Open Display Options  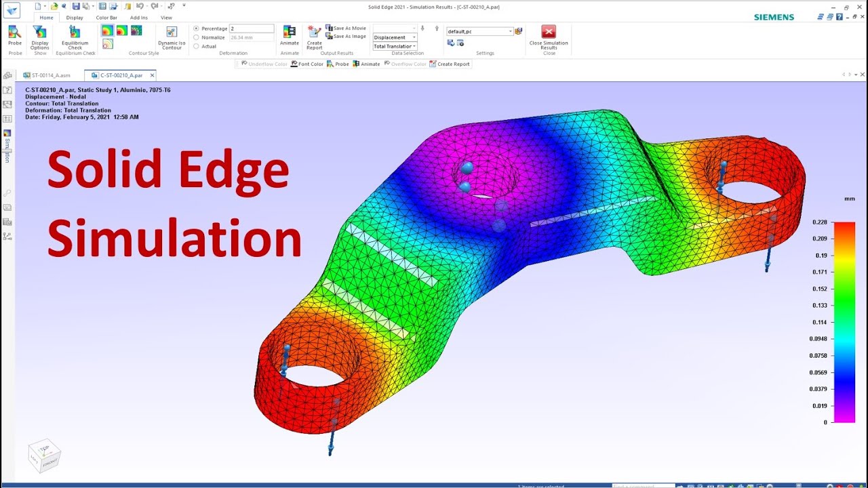40,37
